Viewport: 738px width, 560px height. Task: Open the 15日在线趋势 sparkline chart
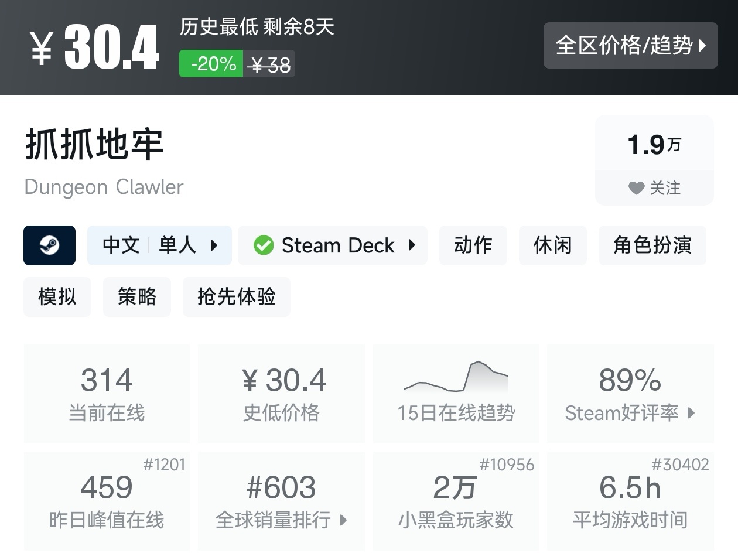(456, 378)
